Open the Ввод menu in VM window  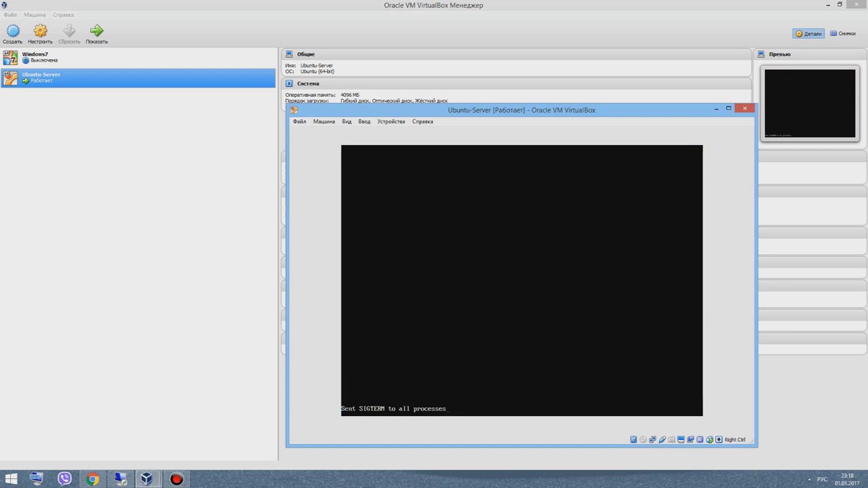click(x=364, y=121)
